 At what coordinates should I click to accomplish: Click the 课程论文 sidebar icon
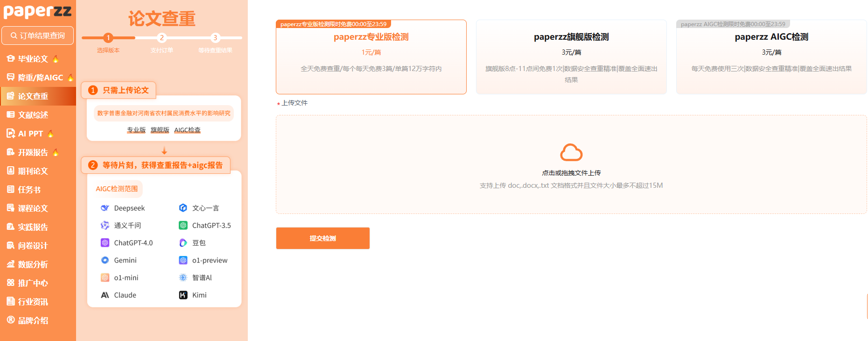(11, 208)
